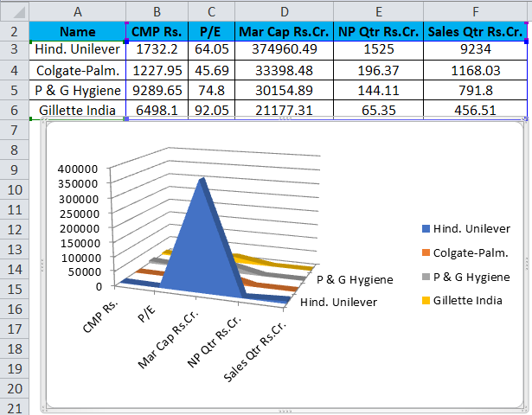532x415 pixels.
Task: Select row 3 header
Action: tap(14, 50)
